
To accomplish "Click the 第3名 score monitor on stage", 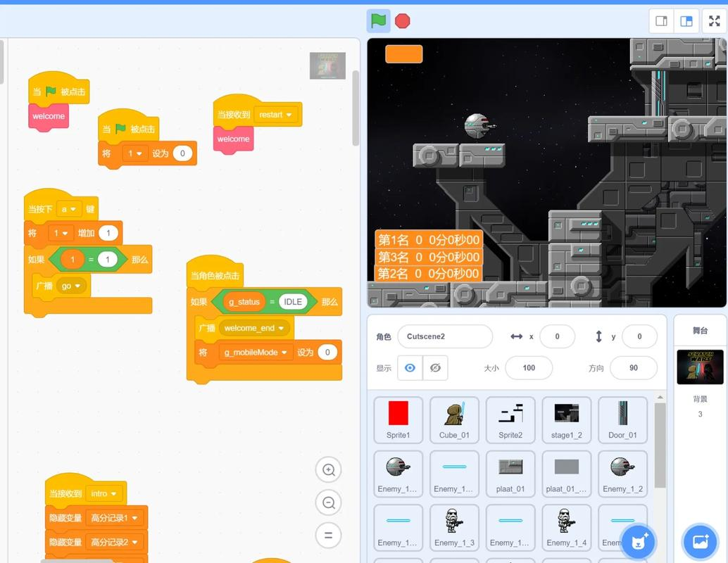I will click(429, 257).
